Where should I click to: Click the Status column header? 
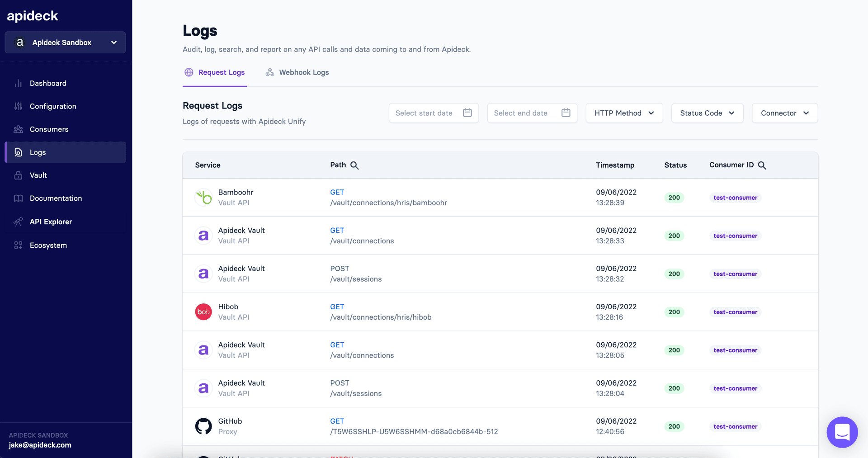tap(675, 165)
